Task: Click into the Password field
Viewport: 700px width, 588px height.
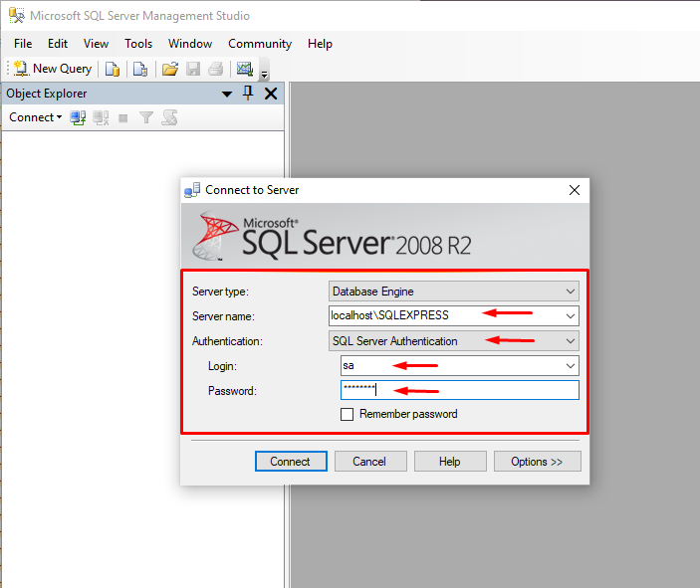Action: (460, 390)
